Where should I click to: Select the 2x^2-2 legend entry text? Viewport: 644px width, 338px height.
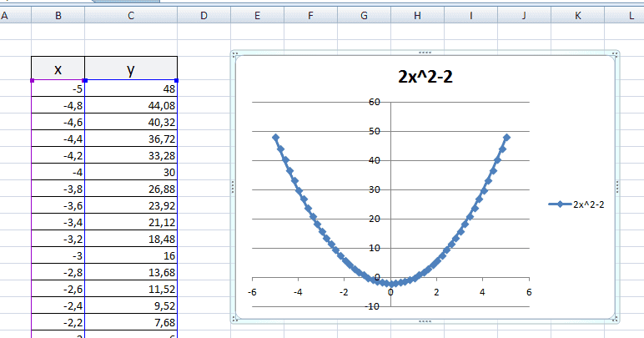click(x=589, y=204)
